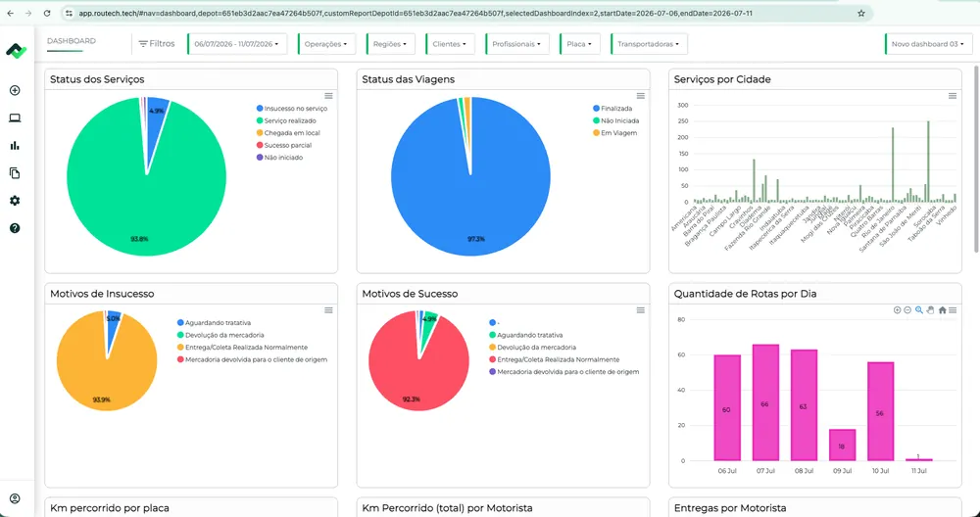Open the Transportadoras filter menu
Screen dimensions: 980x517
tap(649, 44)
